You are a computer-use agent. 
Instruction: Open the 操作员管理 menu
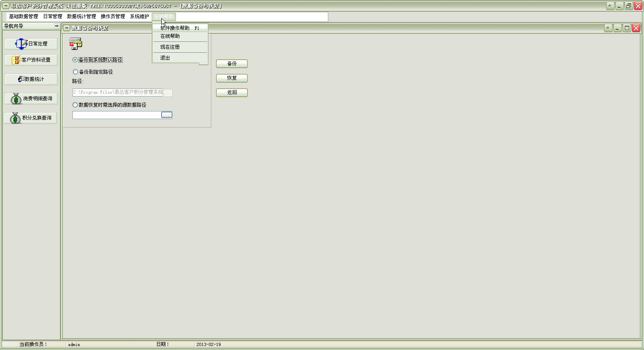click(x=113, y=16)
